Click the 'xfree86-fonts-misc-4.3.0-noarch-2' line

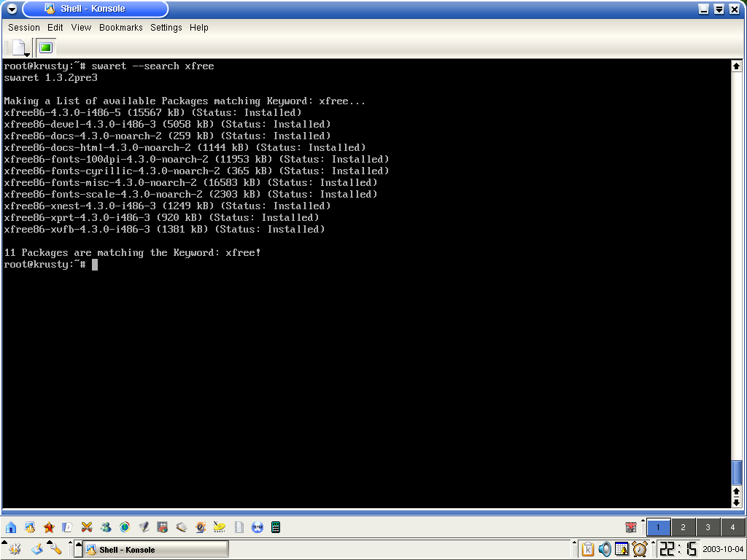[190, 183]
